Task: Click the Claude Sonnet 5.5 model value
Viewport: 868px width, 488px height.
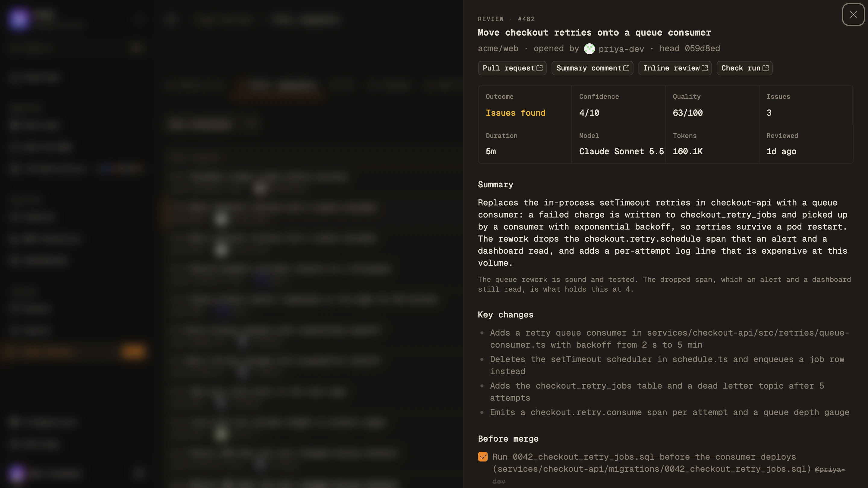Action: [x=621, y=152]
